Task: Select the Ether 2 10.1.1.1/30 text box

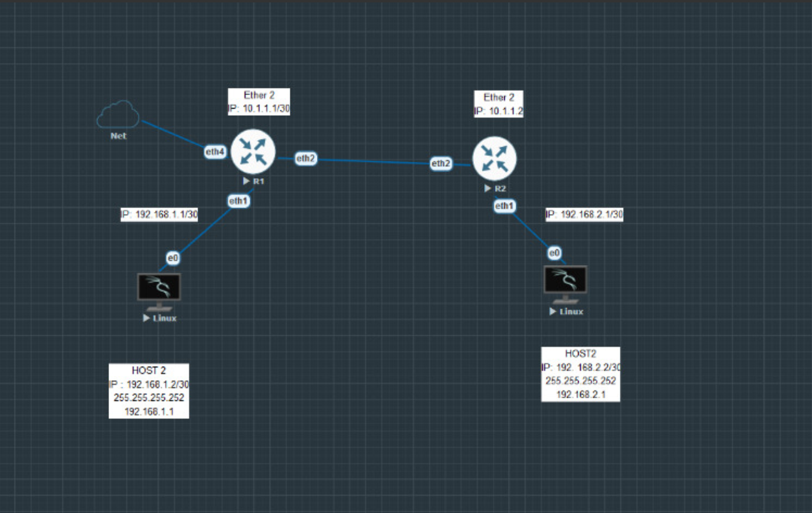Action: (259, 102)
